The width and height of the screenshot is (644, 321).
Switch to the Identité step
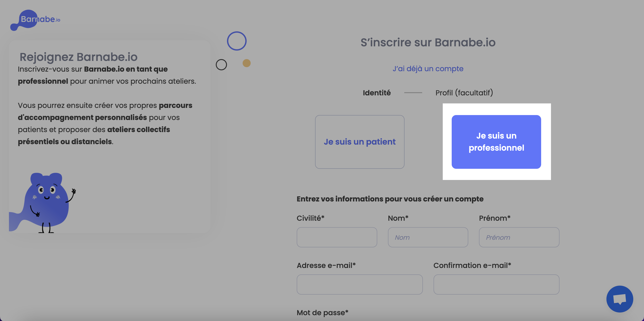coord(377,93)
